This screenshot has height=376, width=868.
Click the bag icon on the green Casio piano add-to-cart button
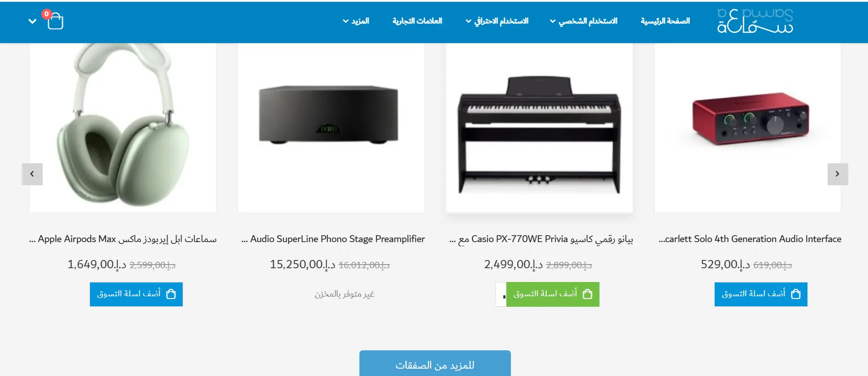pyautogui.click(x=587, y=294)
